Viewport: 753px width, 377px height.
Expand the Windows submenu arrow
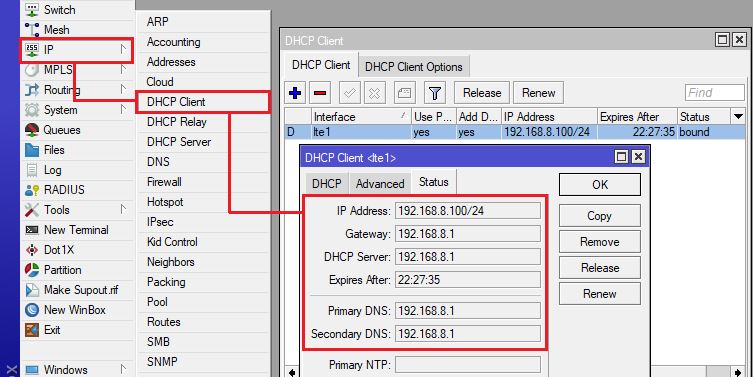[124, 369]
